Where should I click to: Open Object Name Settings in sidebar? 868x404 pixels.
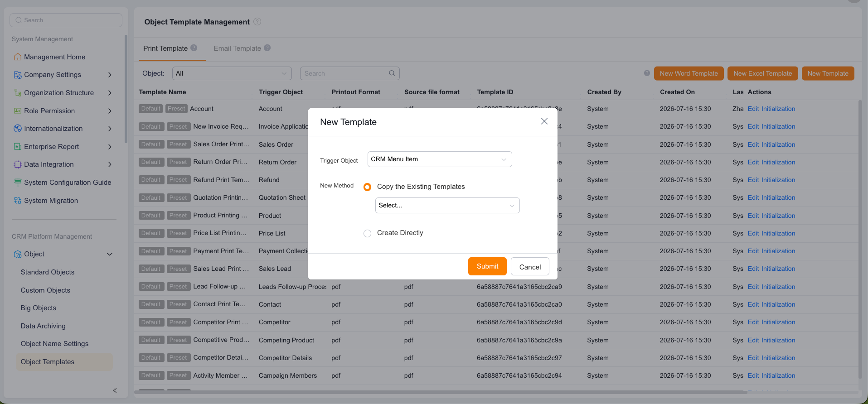[54, 344]
